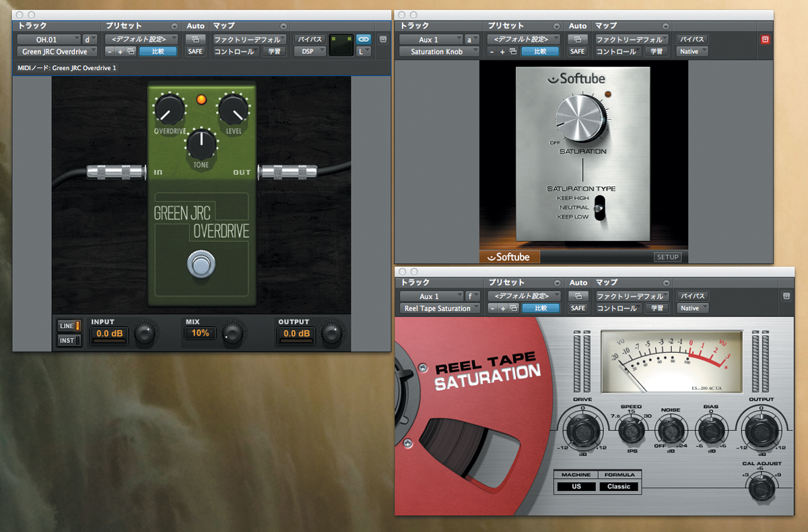The height and width of the screenshot is (532, 808).
Task: Turn the NOISE knob in Reel Tape Saturation
Action: coord(670,430)
